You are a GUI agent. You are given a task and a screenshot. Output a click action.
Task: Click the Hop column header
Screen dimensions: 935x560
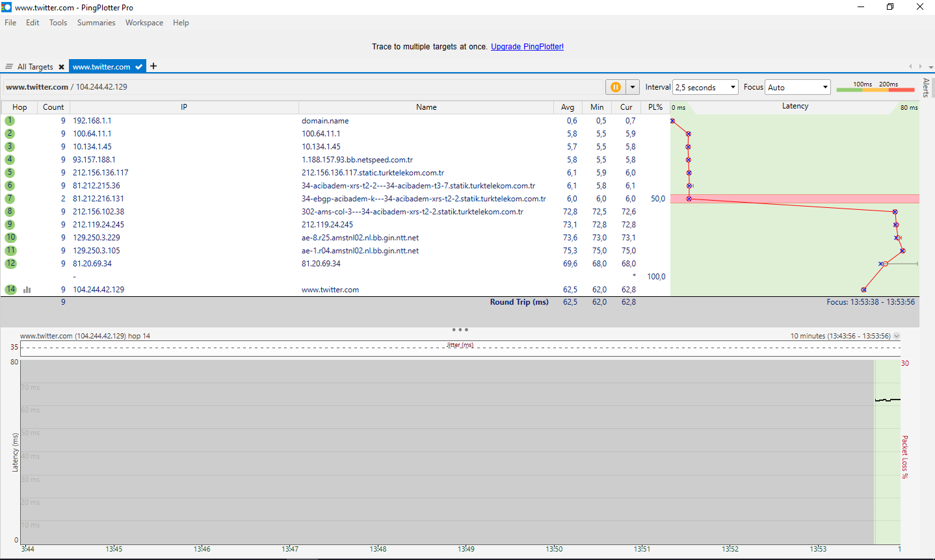point(20,107)
